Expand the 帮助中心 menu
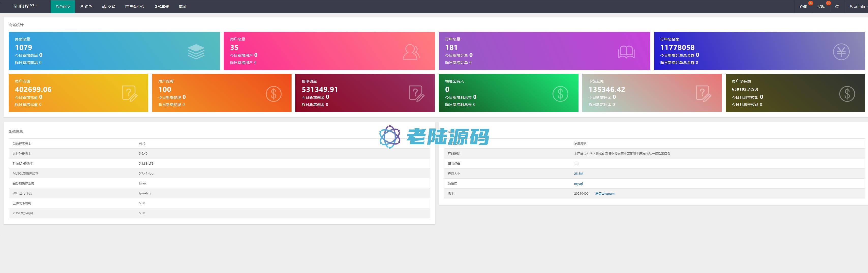Image resolution: width=868 pixels, height=273 pixels. click(135, 7)
